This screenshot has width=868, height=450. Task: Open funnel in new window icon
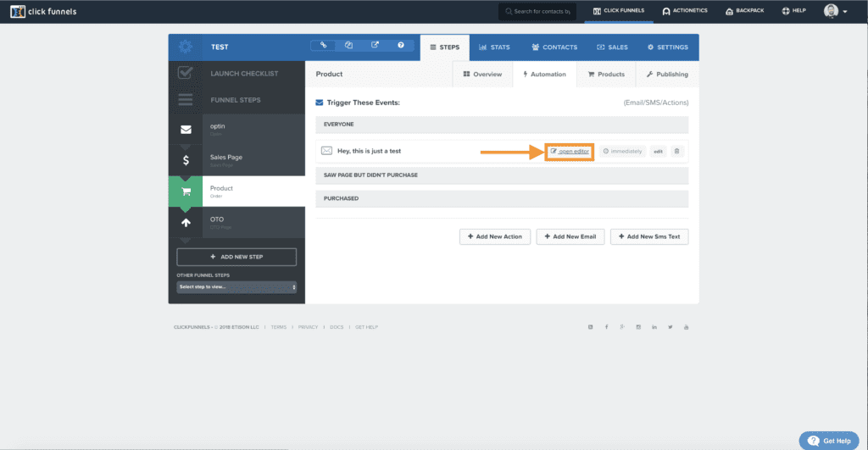click(x=375, y=46)
